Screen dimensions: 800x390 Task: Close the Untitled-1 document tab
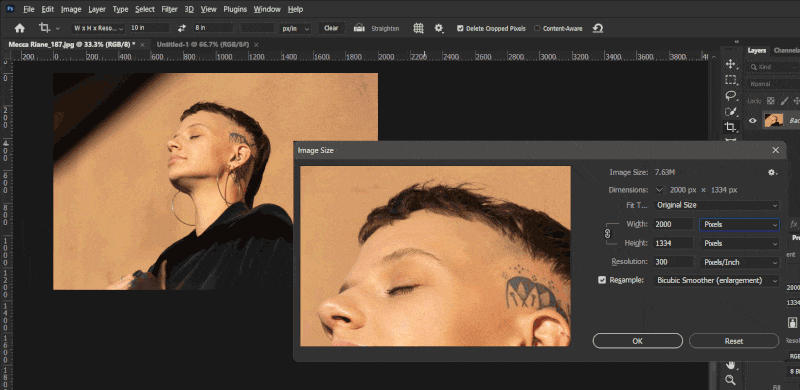coord(256,45)
